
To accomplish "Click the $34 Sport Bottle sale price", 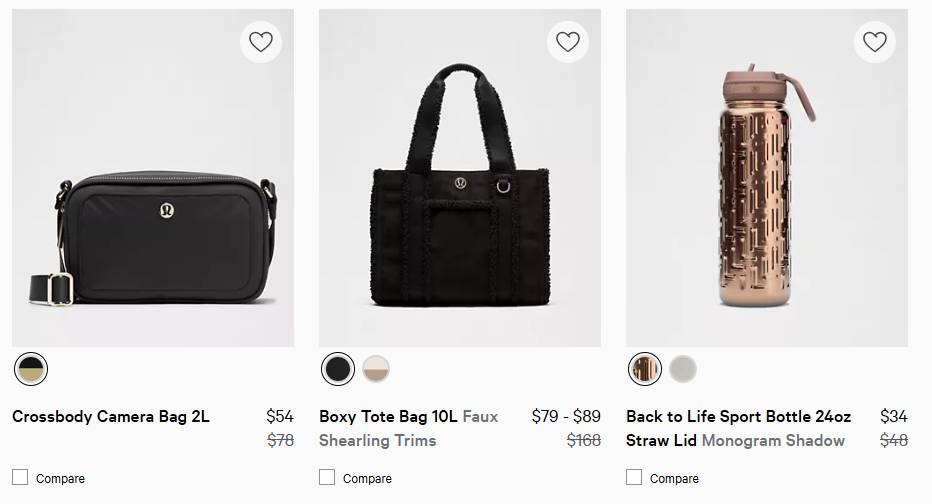I will (893, 417).
